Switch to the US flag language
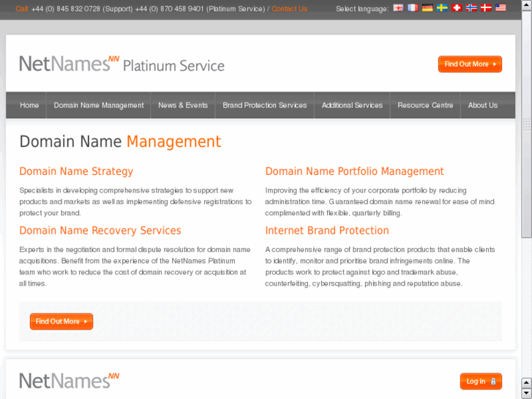The height and width of the screenshot is (399, 532). [x=501, y=8]
